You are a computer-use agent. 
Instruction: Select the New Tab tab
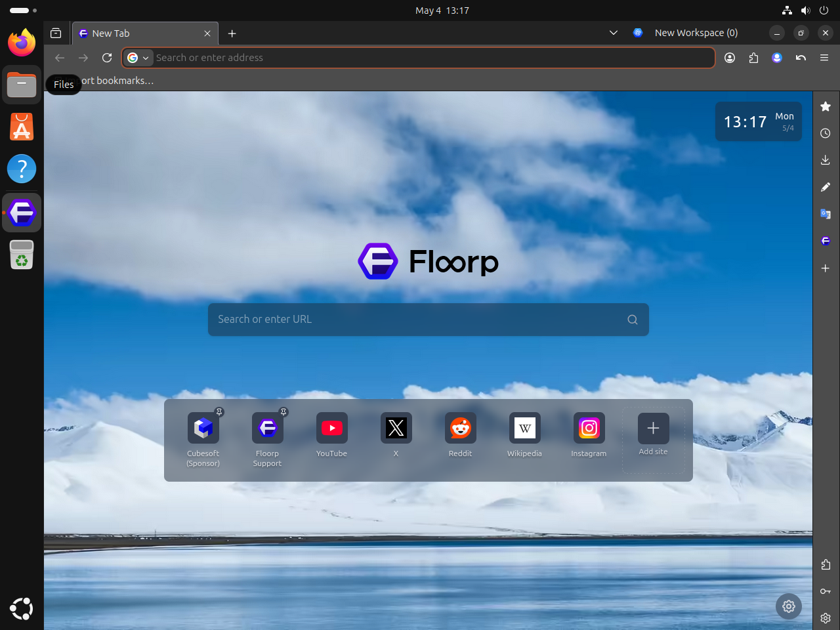[144, 33]
